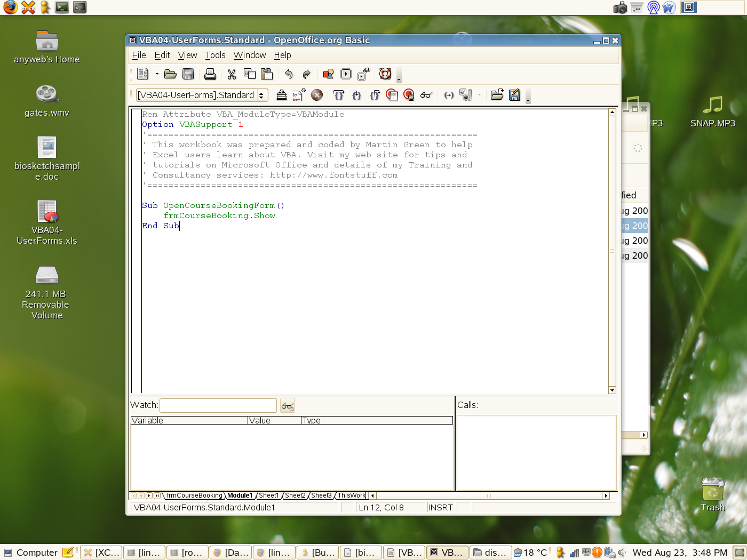Click the Procedure Step icon
Screen dimensions: 747x560
pos(339,95)
